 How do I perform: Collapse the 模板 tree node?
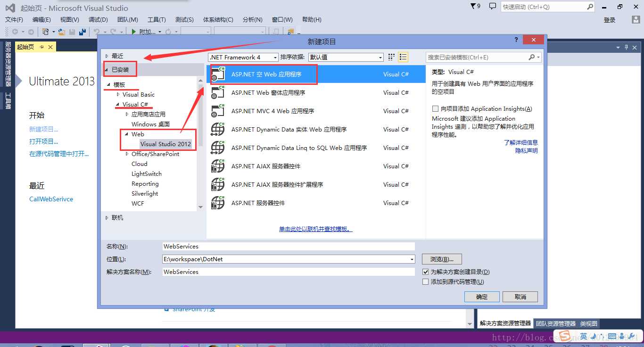click(x=109, y=84)
